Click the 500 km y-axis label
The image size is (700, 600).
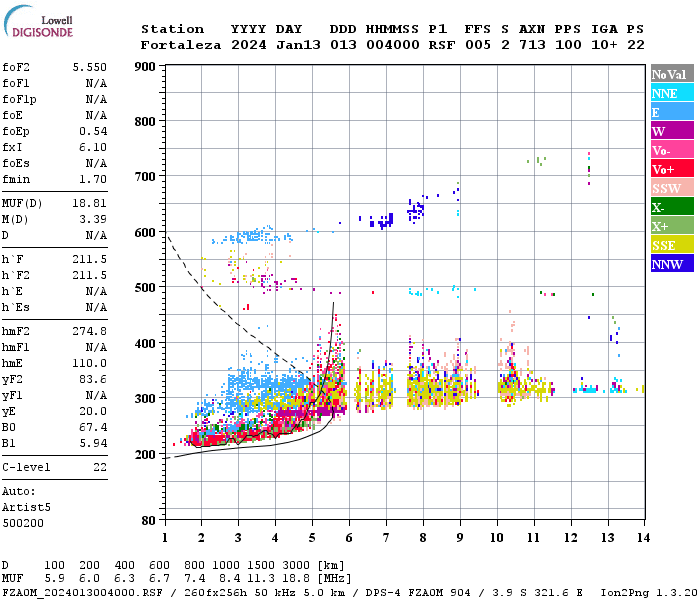click(x=145, y=287)
